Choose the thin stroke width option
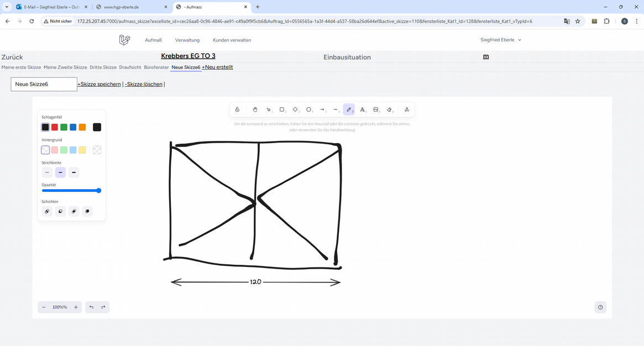The width and height of the screenshot is (644, 346). pos(47,172)
